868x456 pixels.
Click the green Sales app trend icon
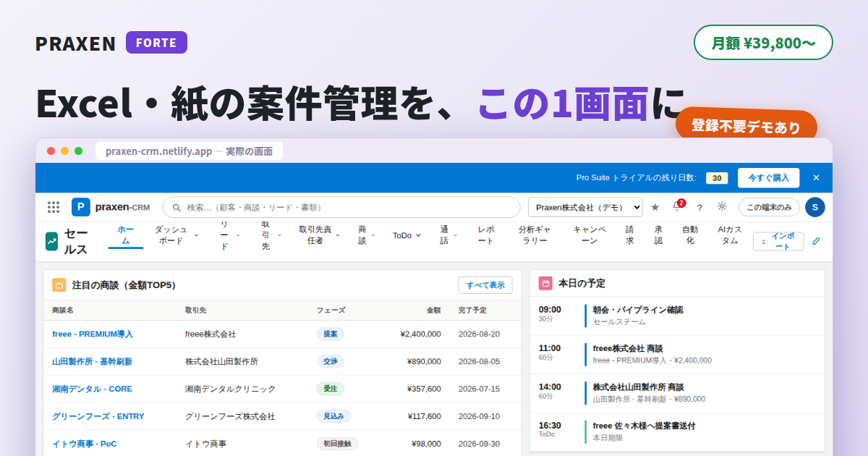pyautogui.click(x=51, y=241)
